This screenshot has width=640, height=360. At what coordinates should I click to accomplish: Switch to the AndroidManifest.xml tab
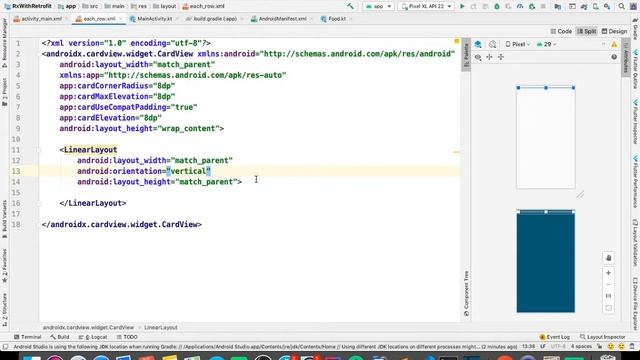coord(282,19)
